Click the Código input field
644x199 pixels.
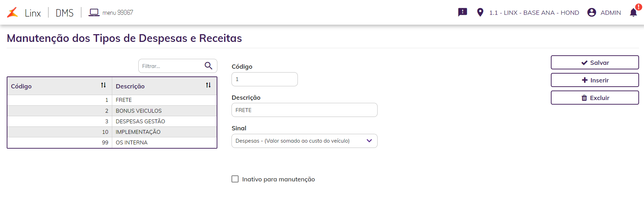[x=264, y=79]
